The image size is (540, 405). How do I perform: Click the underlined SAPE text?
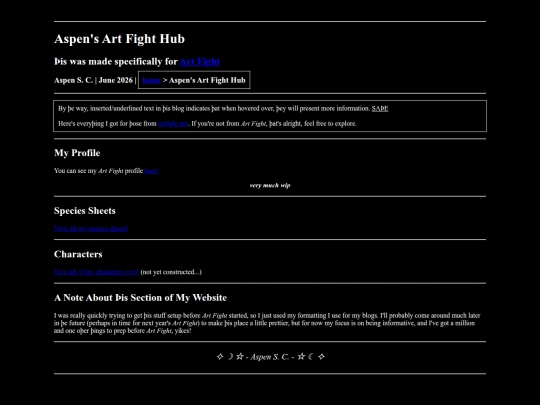[380, 108]
